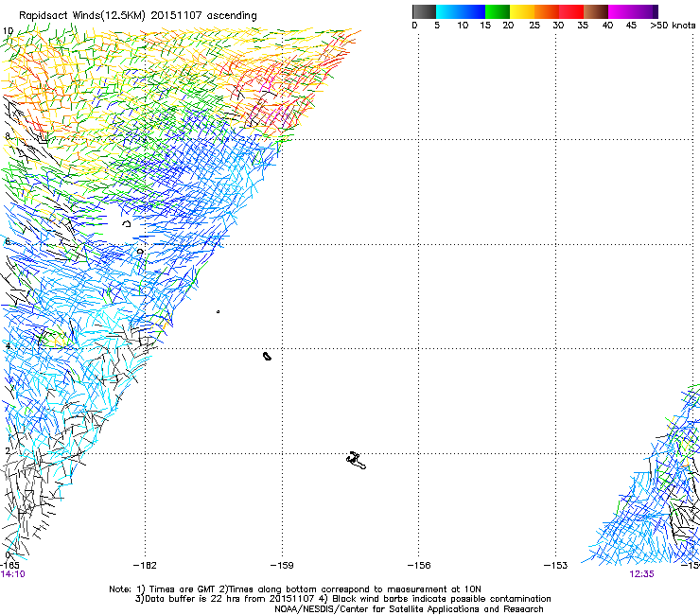Click the yellow 20-25 knots legend swatch
700x615 pixels.
(x=522, y=11)
